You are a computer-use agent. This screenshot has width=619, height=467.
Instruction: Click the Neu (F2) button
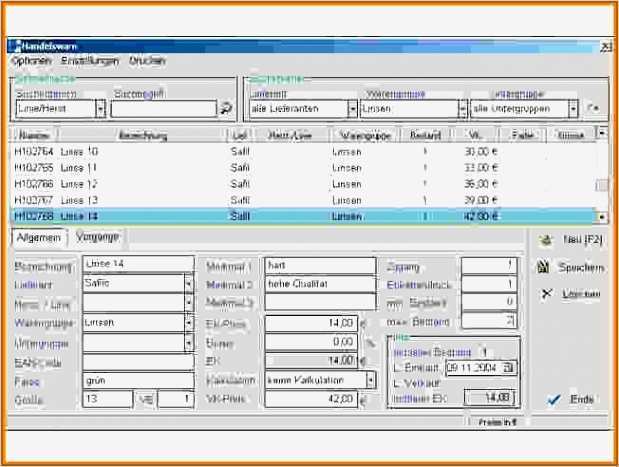571,240
